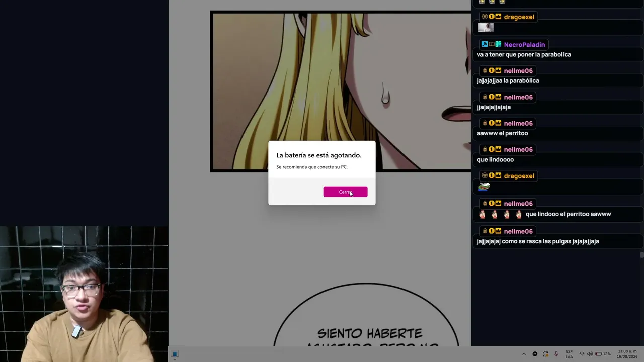The image size is (644, 362).
Task: Click NecroPaladin's book badge
Action: 492,44
